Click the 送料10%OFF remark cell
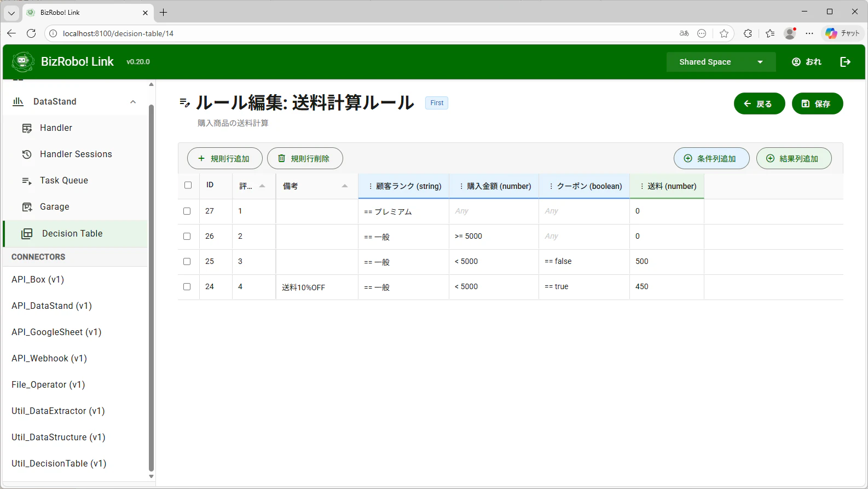 [x=317, y=287]
